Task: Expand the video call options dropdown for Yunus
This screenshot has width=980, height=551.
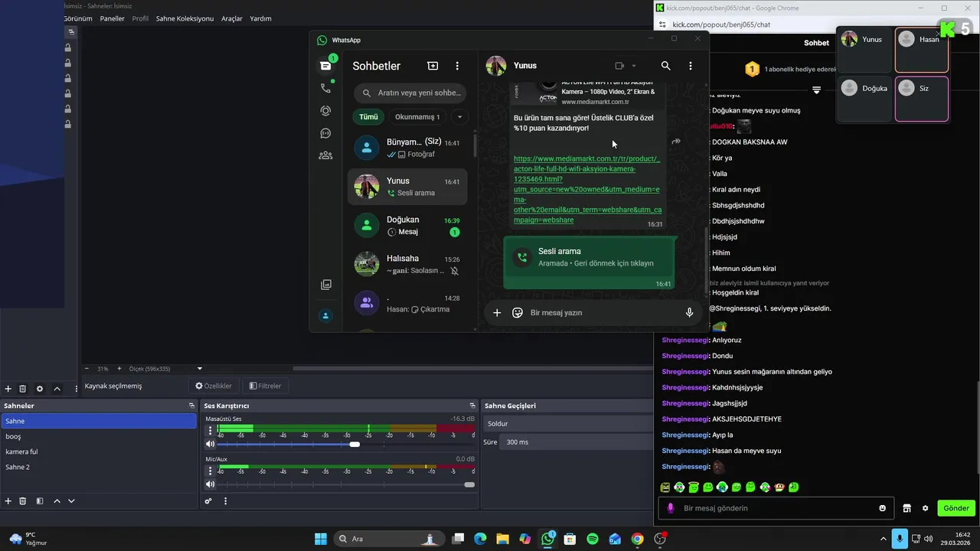Action: tap(634, 66)
